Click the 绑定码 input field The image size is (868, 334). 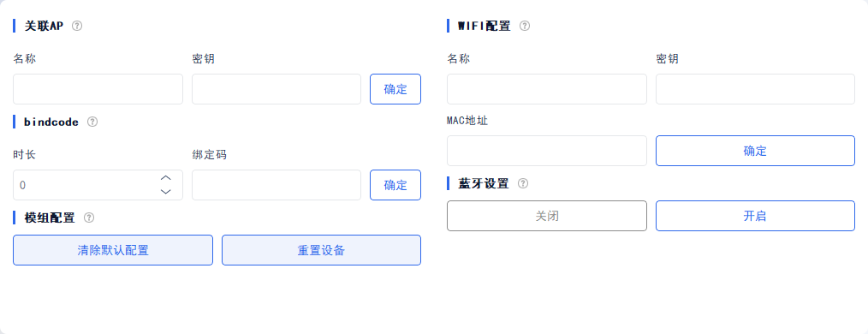[x=276, y=185]
